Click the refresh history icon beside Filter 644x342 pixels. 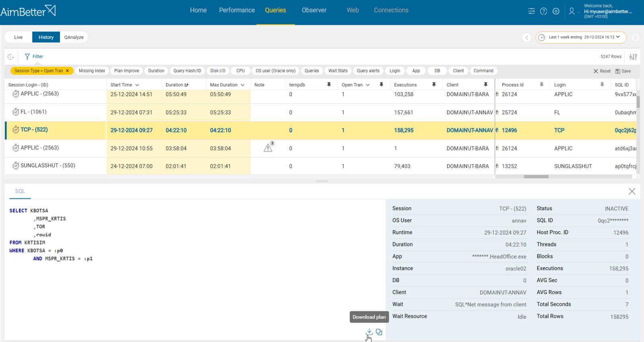pos(11,57)
